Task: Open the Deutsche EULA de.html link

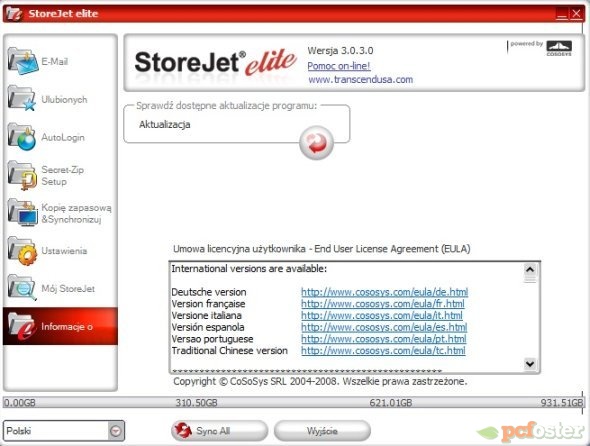Action: (x=385, y=292)
